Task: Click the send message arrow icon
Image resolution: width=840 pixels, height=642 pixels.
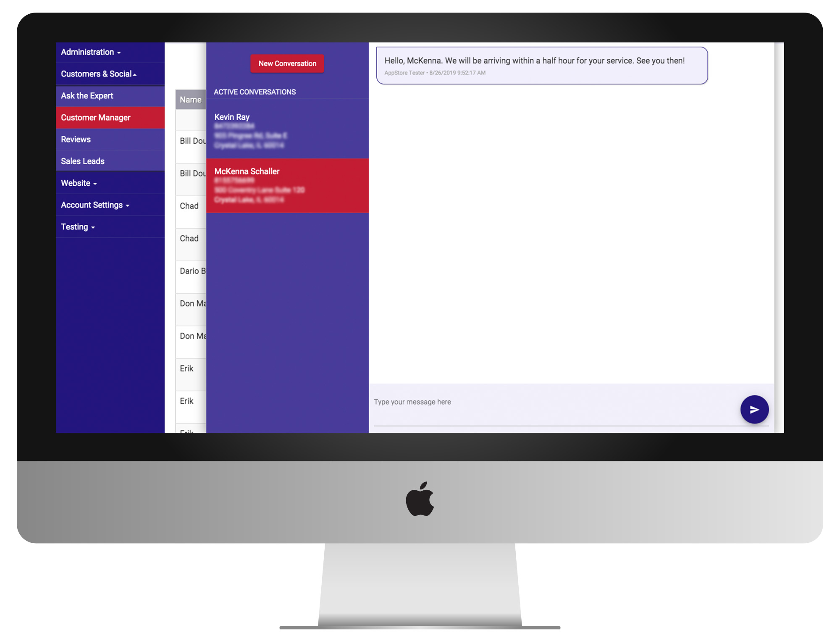Action: [x=754, y=409]
